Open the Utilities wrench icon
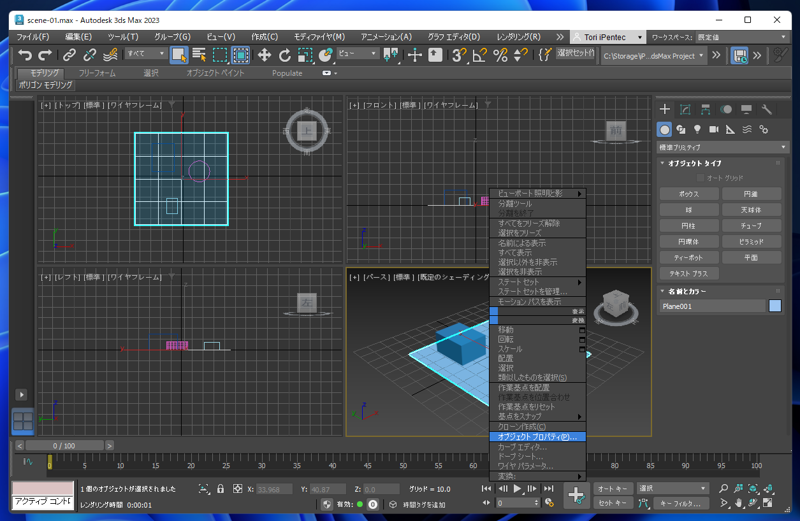The image size is (800, 521). [x=766, y=109]
